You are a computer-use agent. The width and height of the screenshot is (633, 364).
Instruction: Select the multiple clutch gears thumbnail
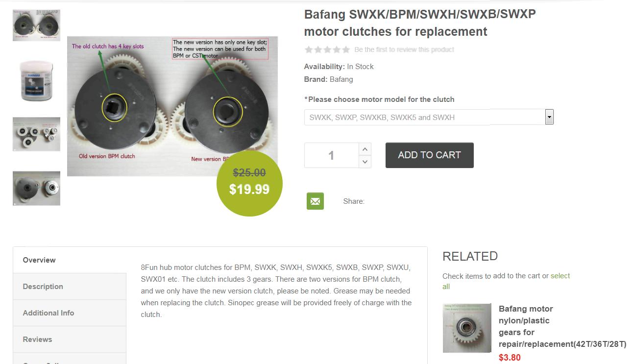[x=36, y=134]
